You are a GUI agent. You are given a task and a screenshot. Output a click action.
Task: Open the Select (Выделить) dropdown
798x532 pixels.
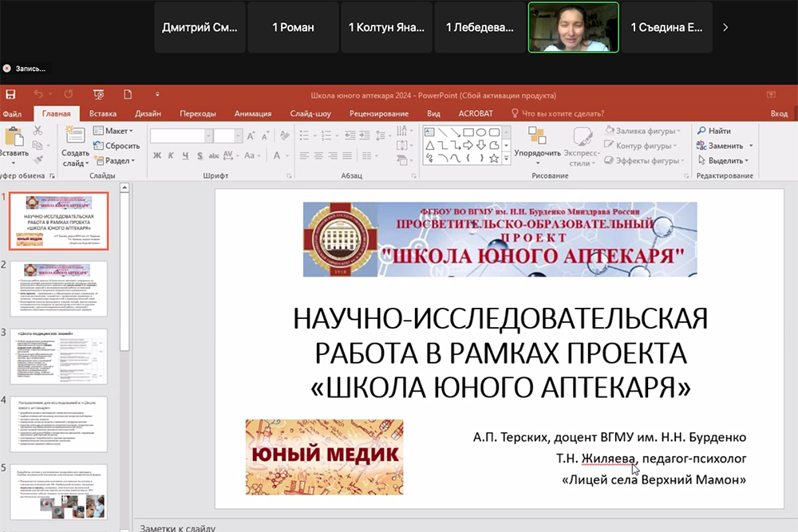[x=725, y=160]
